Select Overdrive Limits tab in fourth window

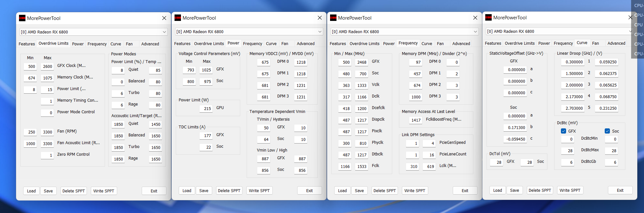(520, 43)
